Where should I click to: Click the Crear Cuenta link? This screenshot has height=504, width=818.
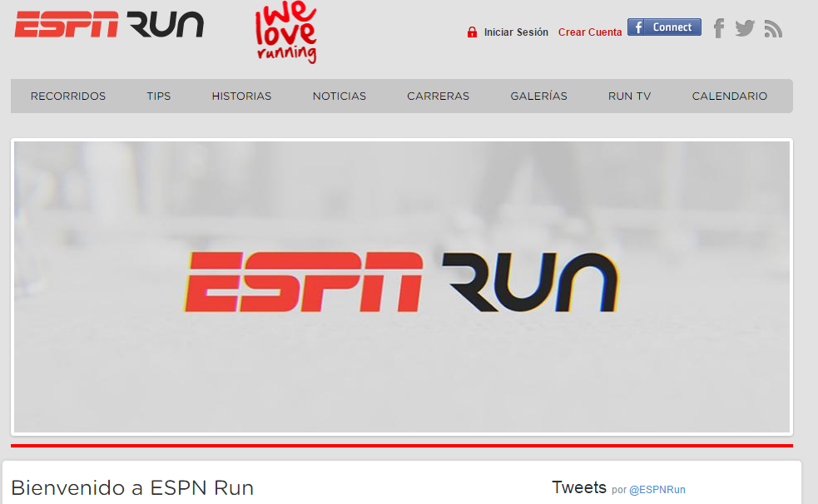590,32
